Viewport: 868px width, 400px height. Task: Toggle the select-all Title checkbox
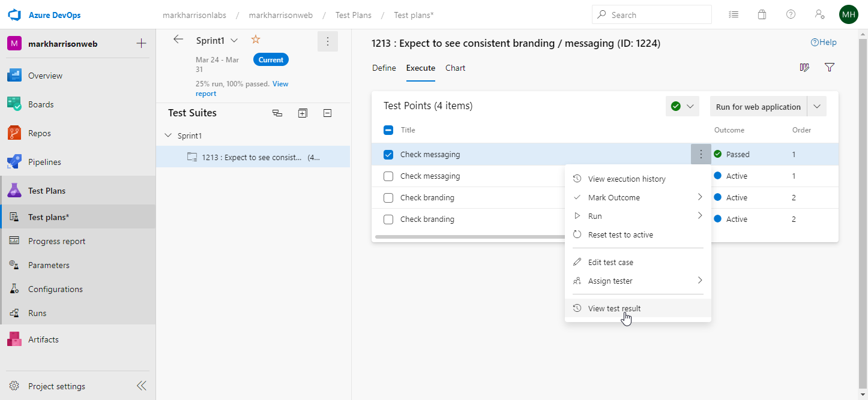(388, 130)
